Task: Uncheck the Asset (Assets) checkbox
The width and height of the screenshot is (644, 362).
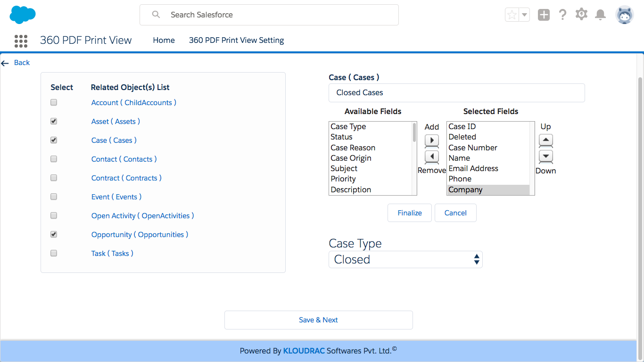Action: click(54, 121)
